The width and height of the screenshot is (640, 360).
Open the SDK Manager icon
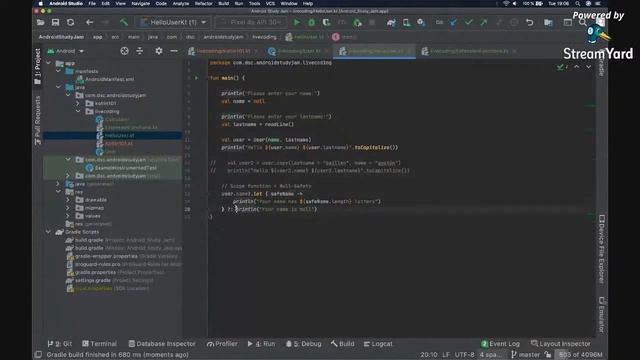click(421, 22)
